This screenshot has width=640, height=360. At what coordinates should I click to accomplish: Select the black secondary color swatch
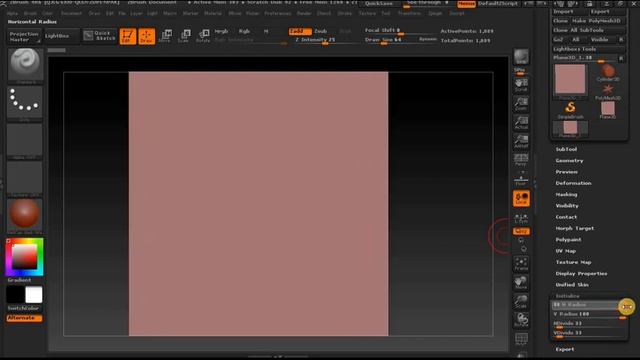click(x=15, y=295)
